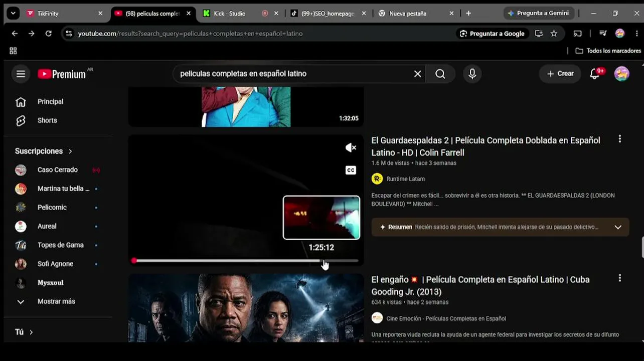Viewport: 644px width, 361px height.
Task: Open El Guardaespaldas 2 video title
Action: [x=486, y=146]
